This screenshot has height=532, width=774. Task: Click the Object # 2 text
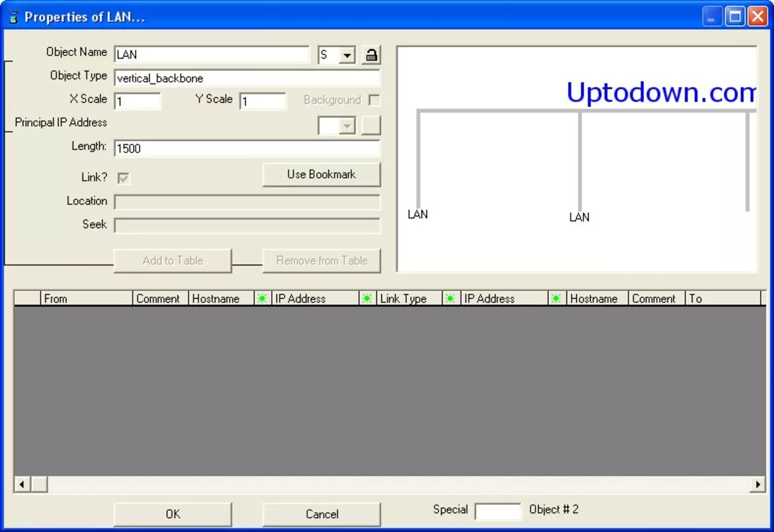click(554, 510)
